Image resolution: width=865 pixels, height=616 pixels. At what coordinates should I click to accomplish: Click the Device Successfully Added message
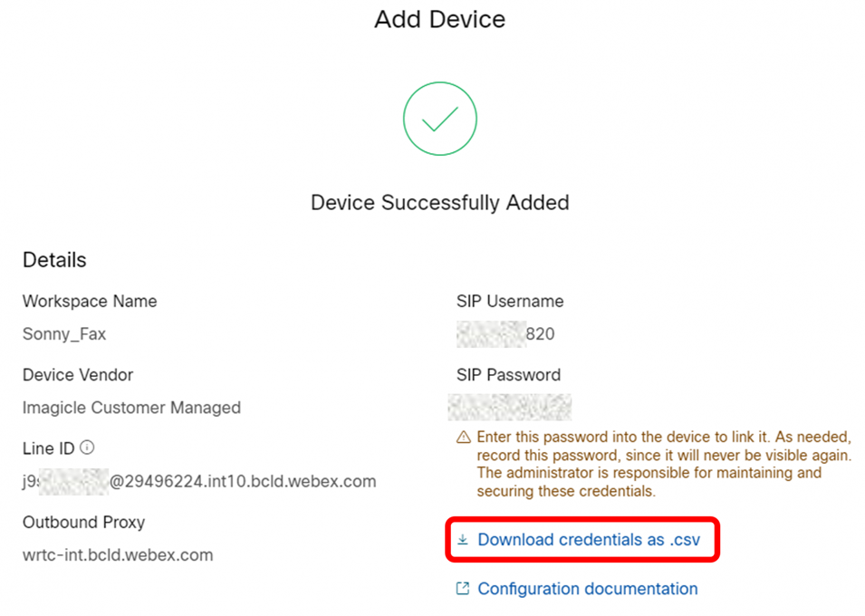coord(440,202)
